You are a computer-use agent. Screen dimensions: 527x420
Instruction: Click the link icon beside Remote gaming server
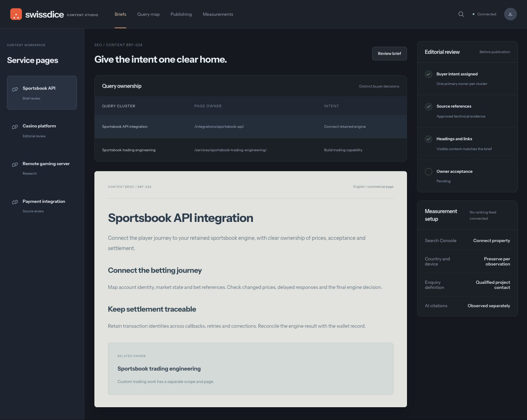pos(15,165)
